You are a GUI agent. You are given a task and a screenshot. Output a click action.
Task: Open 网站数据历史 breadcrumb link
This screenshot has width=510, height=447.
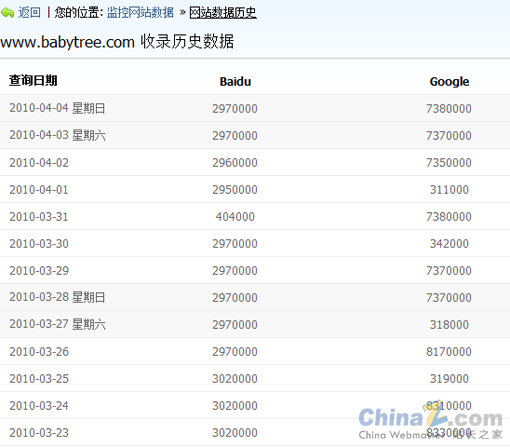tap(223, 13)
